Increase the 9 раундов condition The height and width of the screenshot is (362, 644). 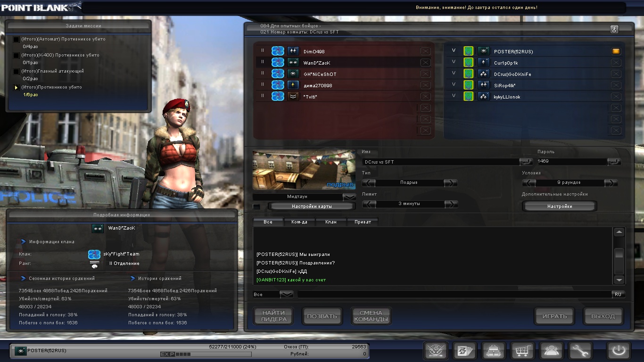611,182
